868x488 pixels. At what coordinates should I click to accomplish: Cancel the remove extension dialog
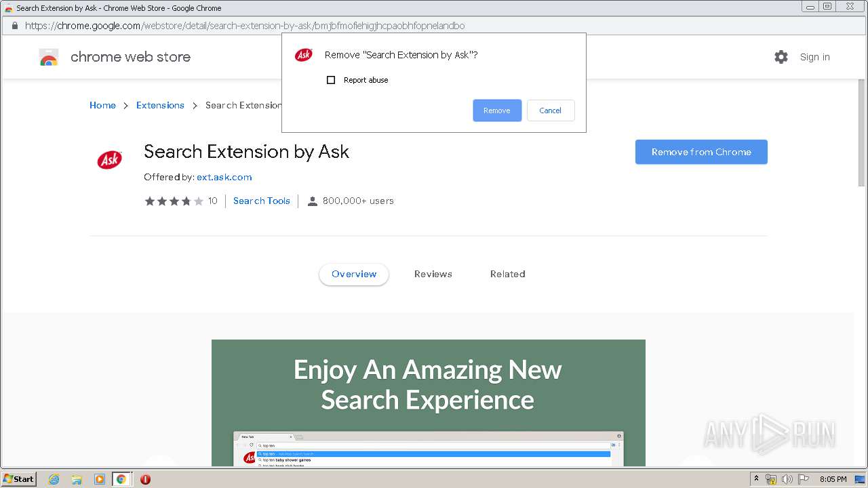point(550,110)
